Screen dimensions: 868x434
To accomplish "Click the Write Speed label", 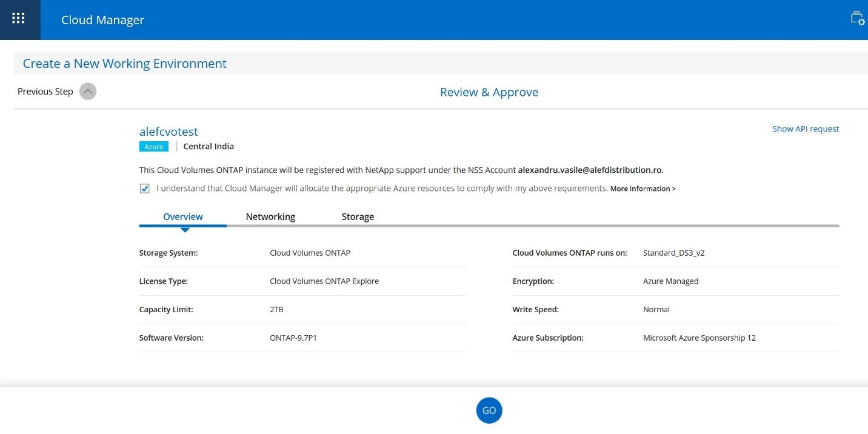I will coord(536,310).
